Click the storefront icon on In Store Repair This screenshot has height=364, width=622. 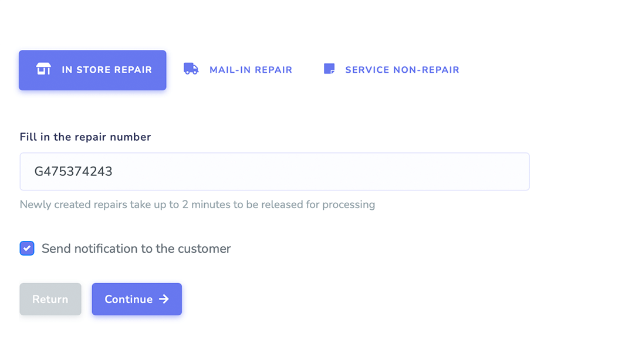43,69
